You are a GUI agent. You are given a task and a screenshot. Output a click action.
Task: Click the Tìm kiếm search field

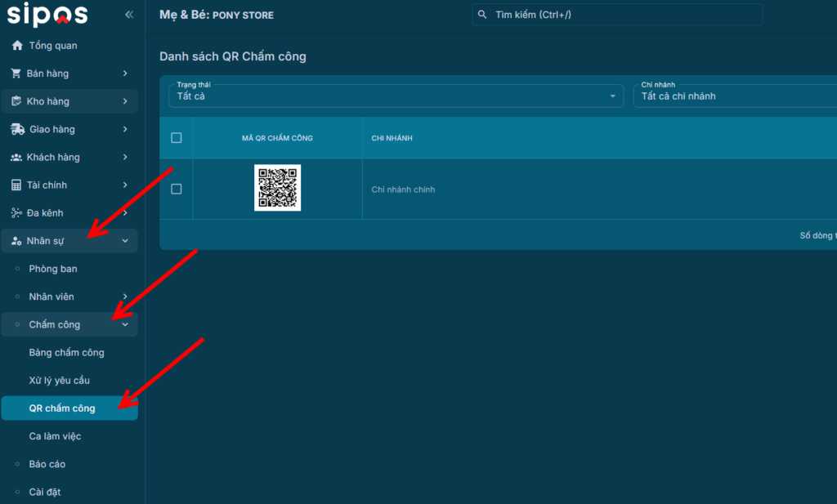click(617, 15)
